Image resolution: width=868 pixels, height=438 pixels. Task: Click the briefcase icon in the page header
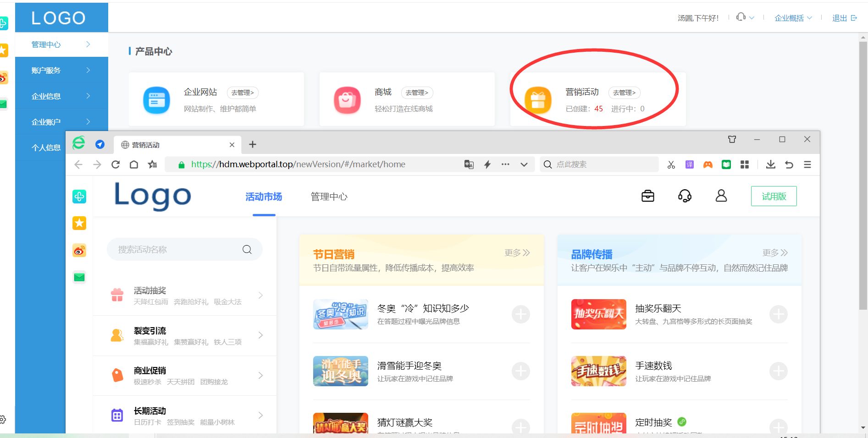click(x=647, y=196)
